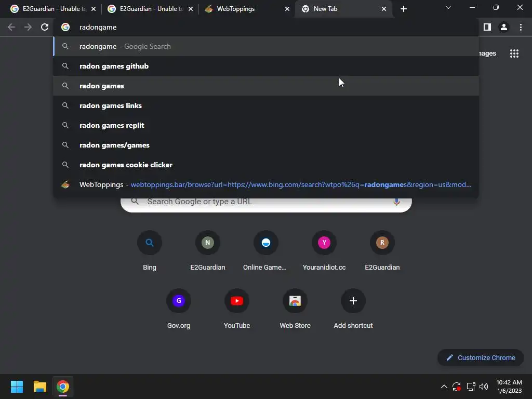Open the taskbar clock and date

[509, 387]
